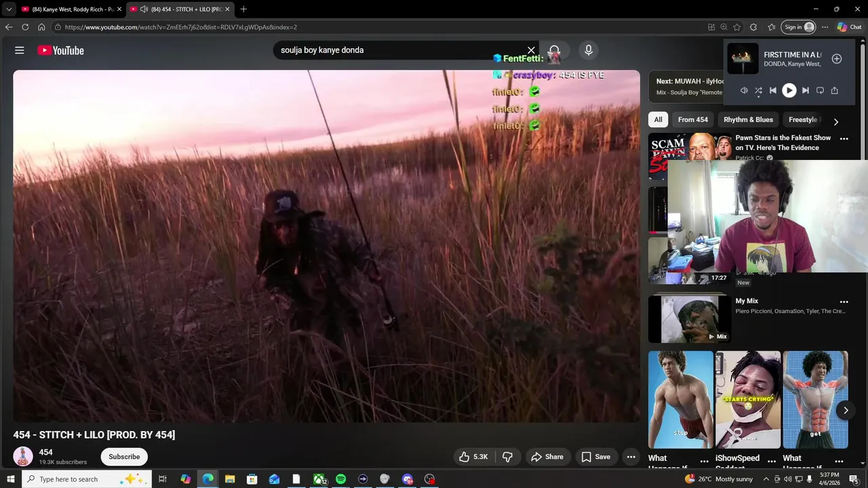This screenshot has width=868, height=488.
Task: Go to the YouTube home logo
Action: (60, 50)
